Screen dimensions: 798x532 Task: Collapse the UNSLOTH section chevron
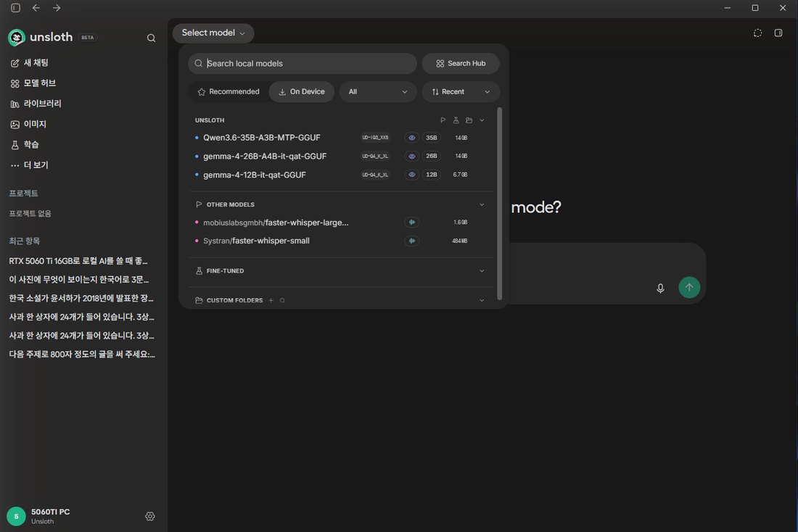click(x=482, y=120)
